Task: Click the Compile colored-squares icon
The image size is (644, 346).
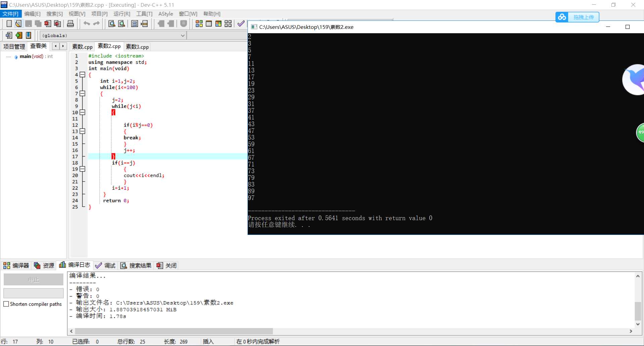Action: [199, 23]
